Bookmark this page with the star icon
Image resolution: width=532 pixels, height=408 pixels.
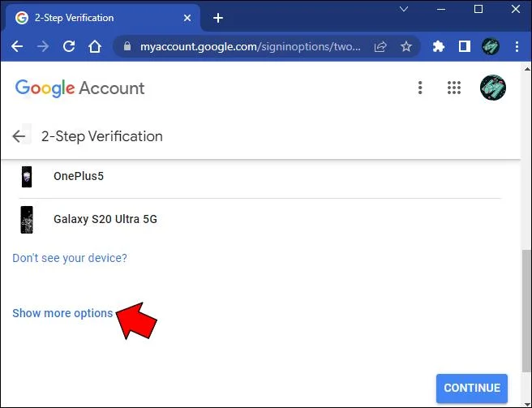coord(406,46)
